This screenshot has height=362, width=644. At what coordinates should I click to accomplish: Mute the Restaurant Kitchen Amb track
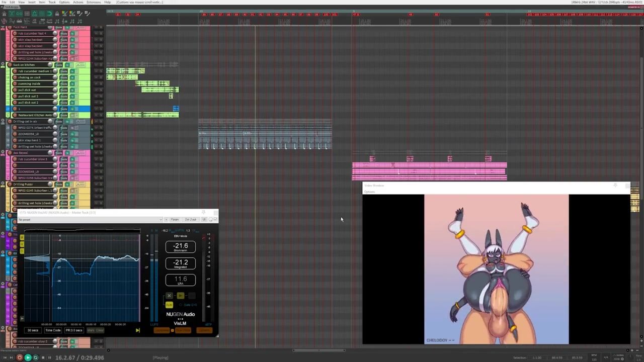coord(96,115)
